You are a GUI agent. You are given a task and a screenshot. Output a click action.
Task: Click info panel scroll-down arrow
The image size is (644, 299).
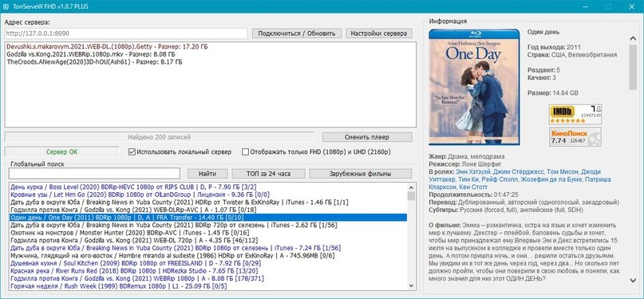[633, 280]
